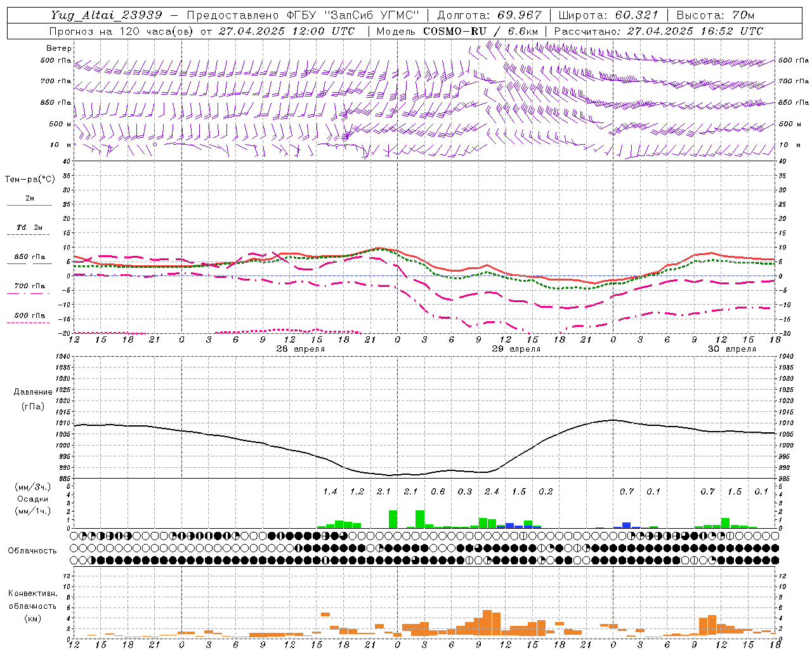The image size is (812, 650).
Task: Click the 'Облачность' cloud cover label
Action: 32,551
